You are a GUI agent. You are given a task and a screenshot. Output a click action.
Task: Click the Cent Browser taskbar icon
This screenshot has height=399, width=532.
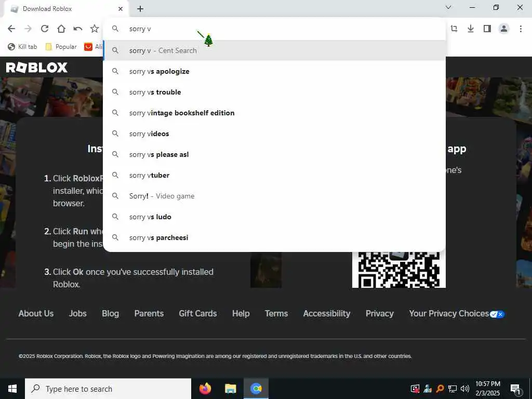tap(256, 389)
